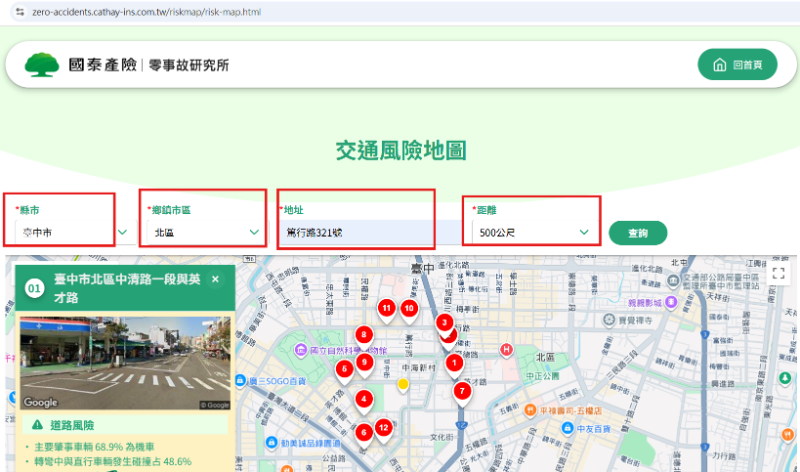Click map marker number 12
Image resolution: width=800 pixels, height=472 pixels.
(x=383, y=428)
